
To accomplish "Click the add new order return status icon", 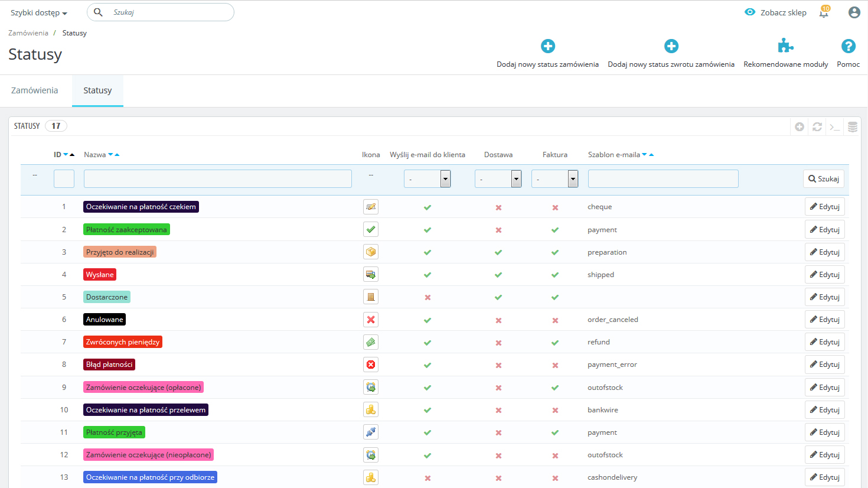I will tap(671, 46).
